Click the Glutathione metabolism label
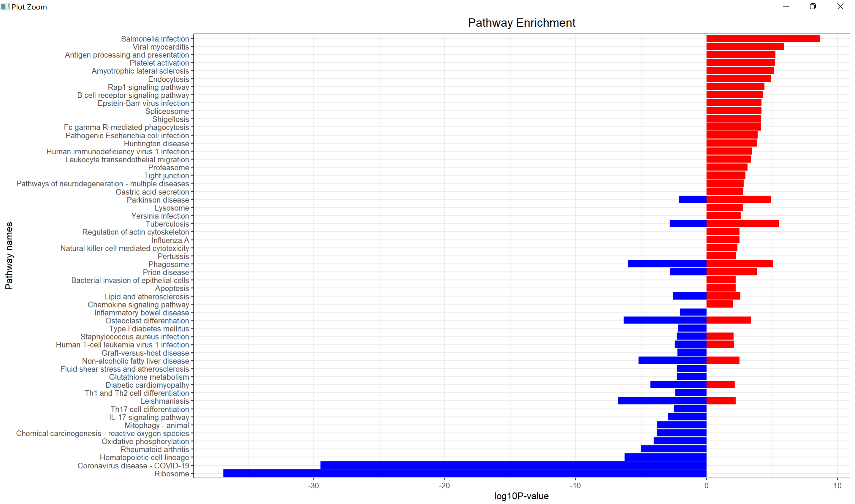855x504 pixels. coord(149,377)
